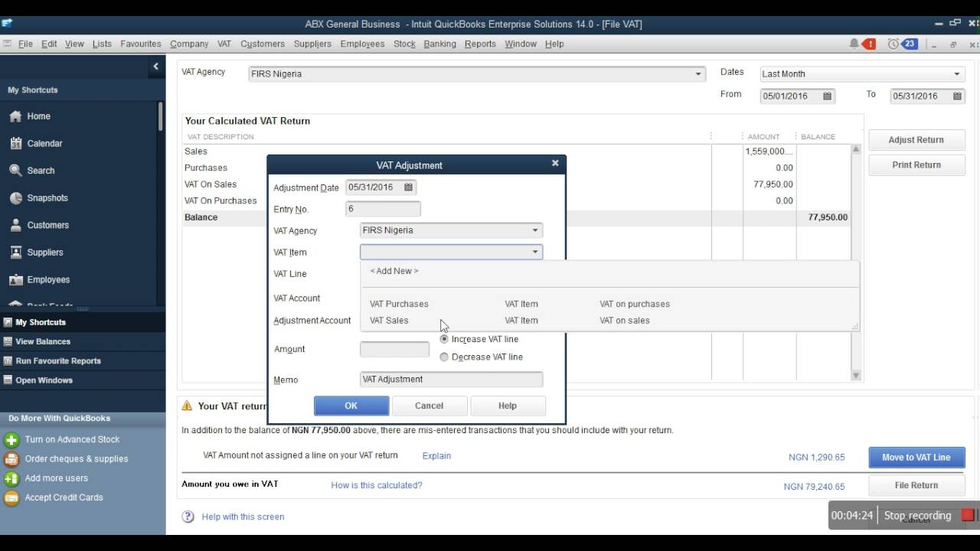Open Adjustment Date calendar picker
This screenshot has height=551, width=980.
click(408, 187)
